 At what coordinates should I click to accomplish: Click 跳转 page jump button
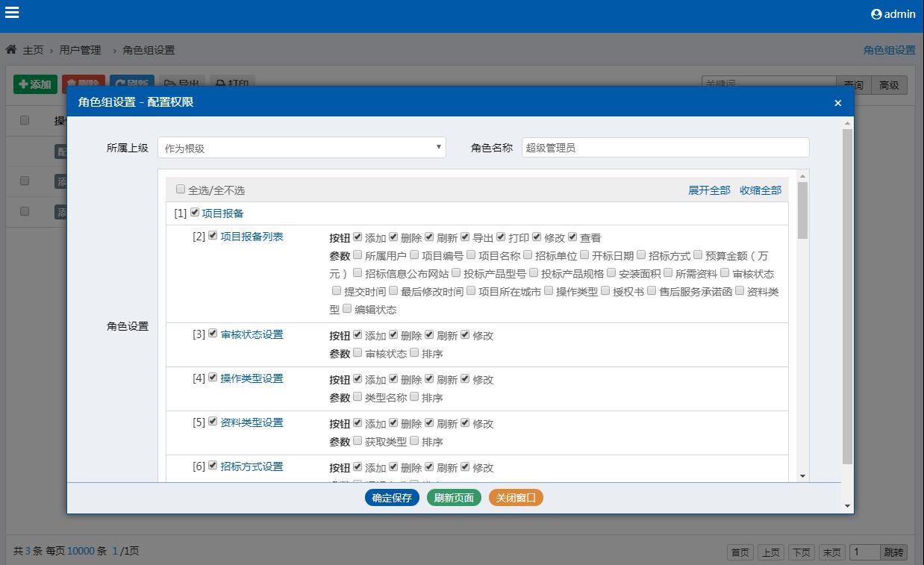[893, 552]
